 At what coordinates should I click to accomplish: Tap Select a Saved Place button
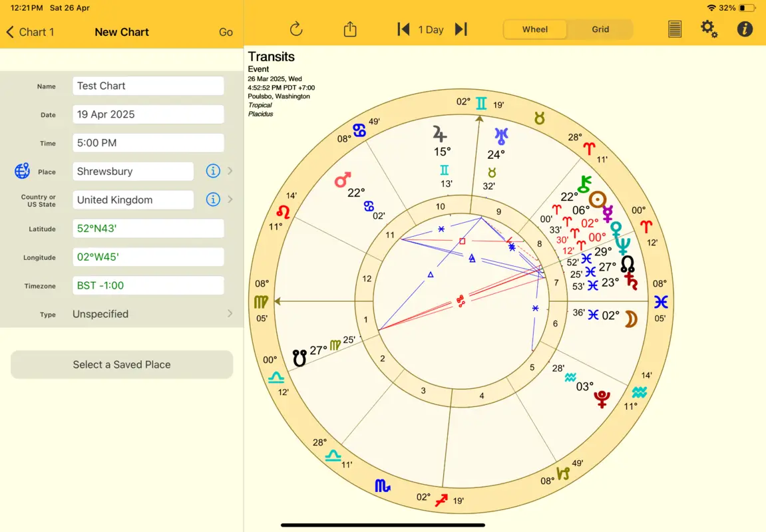pos(122,364)
